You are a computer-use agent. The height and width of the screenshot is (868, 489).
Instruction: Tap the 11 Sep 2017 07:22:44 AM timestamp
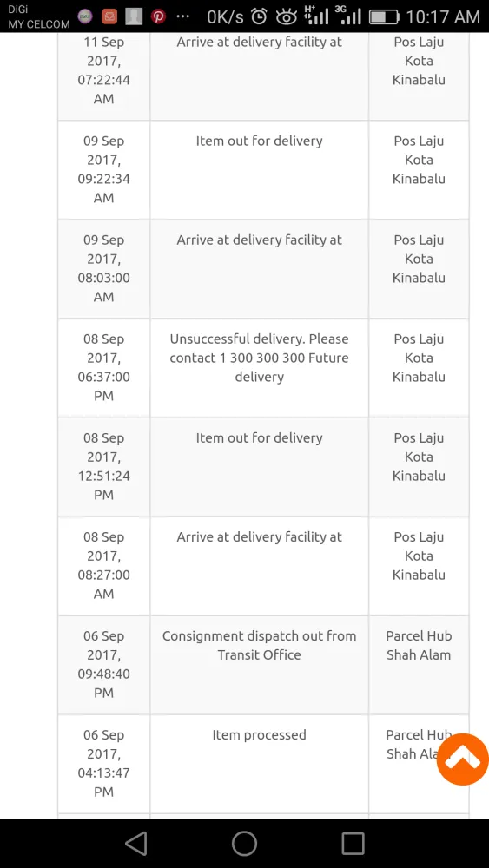(103, 69)
